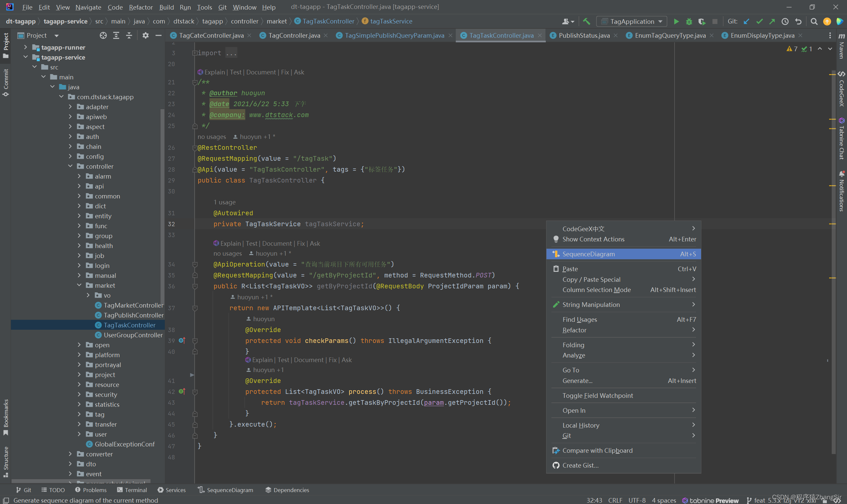Open the Refactor menu in menu bar

click(141, 7)
